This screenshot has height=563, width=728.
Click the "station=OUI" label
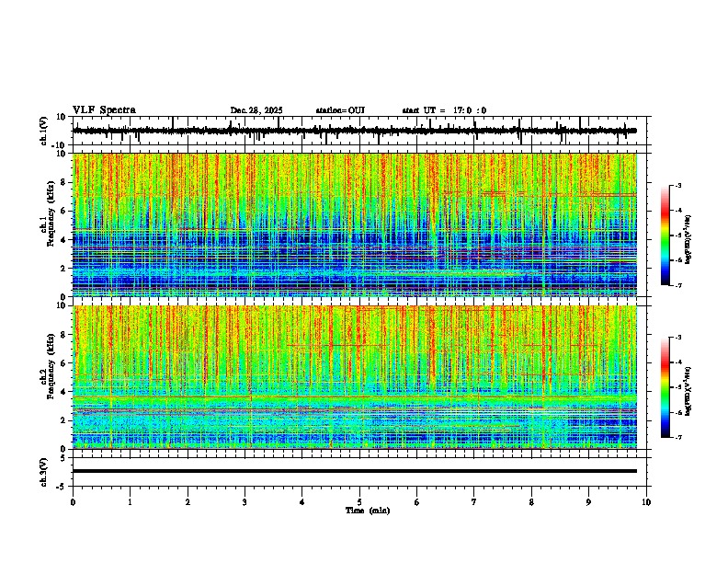(340, 110)
